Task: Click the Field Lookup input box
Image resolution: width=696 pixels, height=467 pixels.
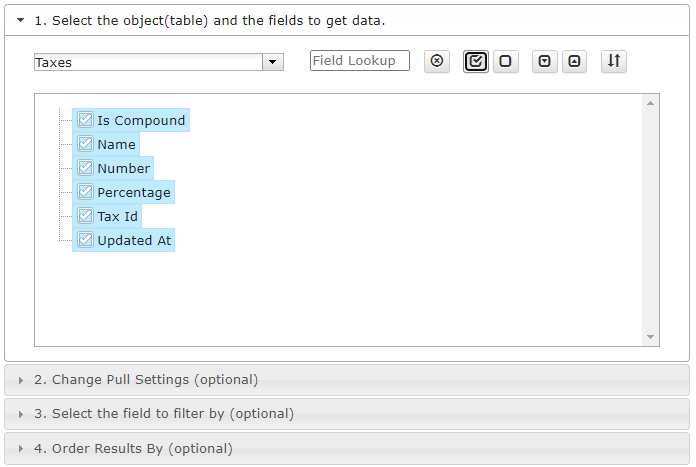Action: (360, 60)
